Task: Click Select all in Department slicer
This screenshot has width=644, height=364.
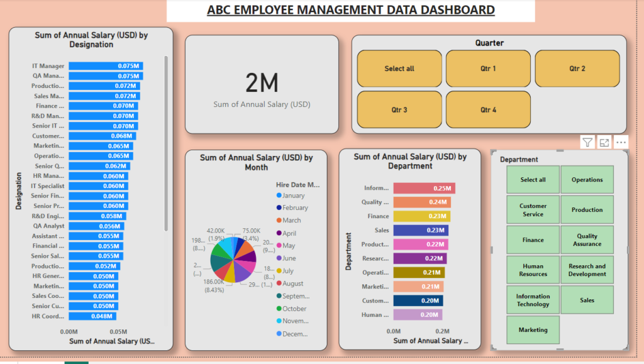Action: click(533, 180)
